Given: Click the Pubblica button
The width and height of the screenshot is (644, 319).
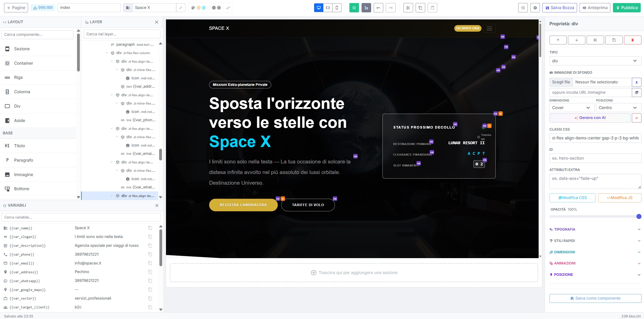Looking at the screenshot, I should pyautogui.click(x=627, y=8).
